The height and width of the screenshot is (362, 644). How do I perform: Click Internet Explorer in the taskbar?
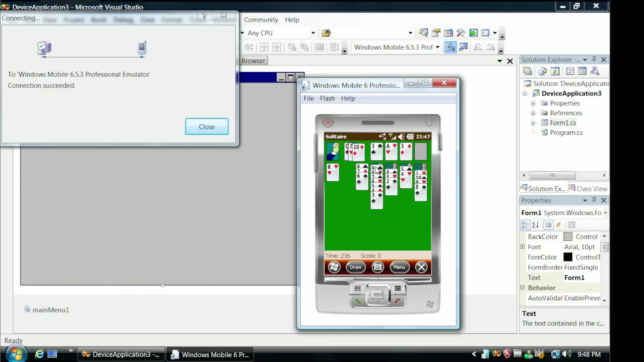click(x=39, y=354)
